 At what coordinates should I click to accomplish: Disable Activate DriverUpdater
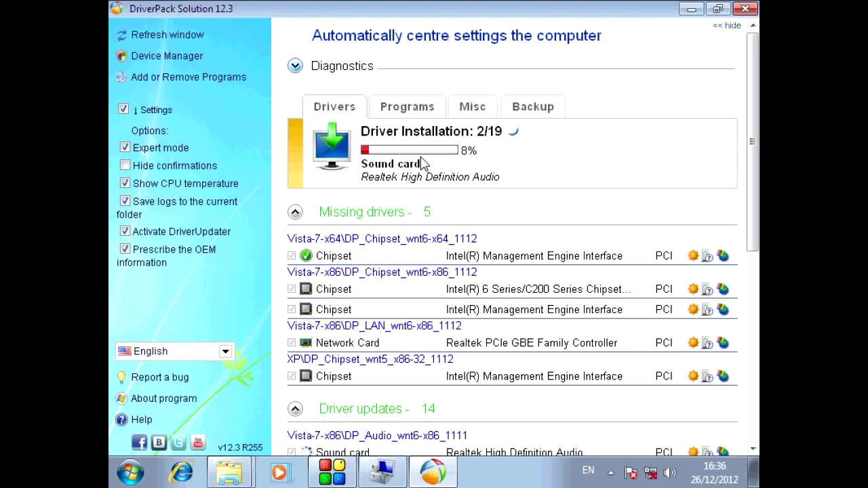125,231
